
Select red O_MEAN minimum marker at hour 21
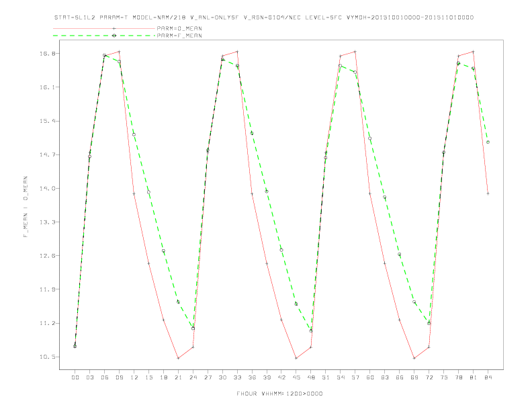coord(178,358)
